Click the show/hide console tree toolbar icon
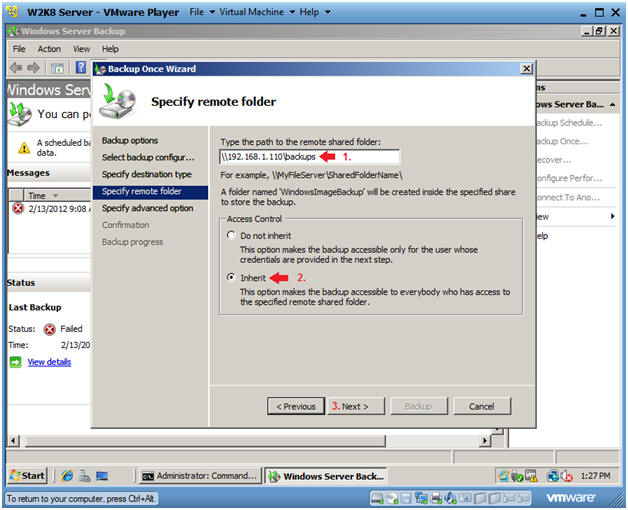 pos(57,69)
